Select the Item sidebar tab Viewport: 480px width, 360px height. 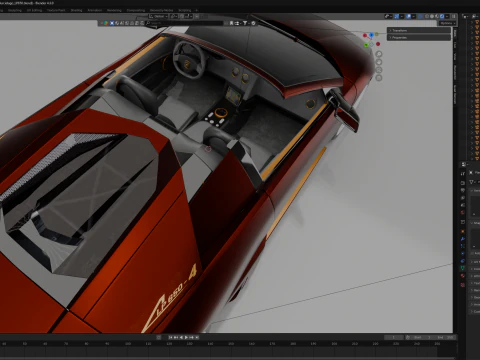tap(455, 33)
